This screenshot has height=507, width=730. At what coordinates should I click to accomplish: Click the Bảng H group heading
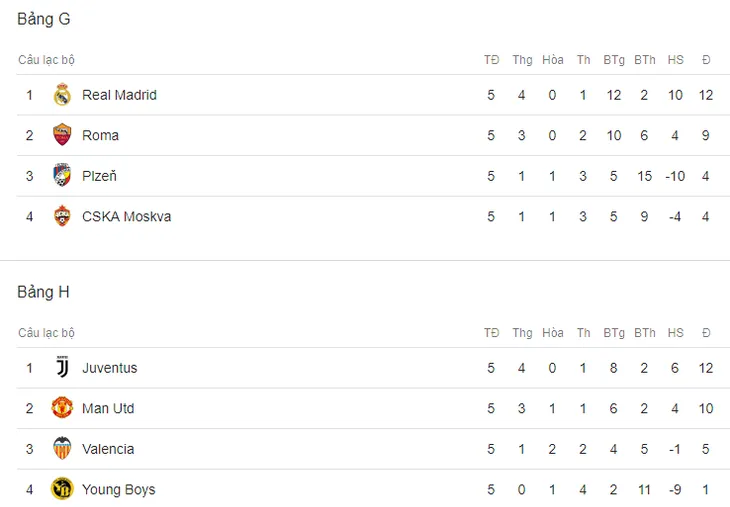[43, 292]
